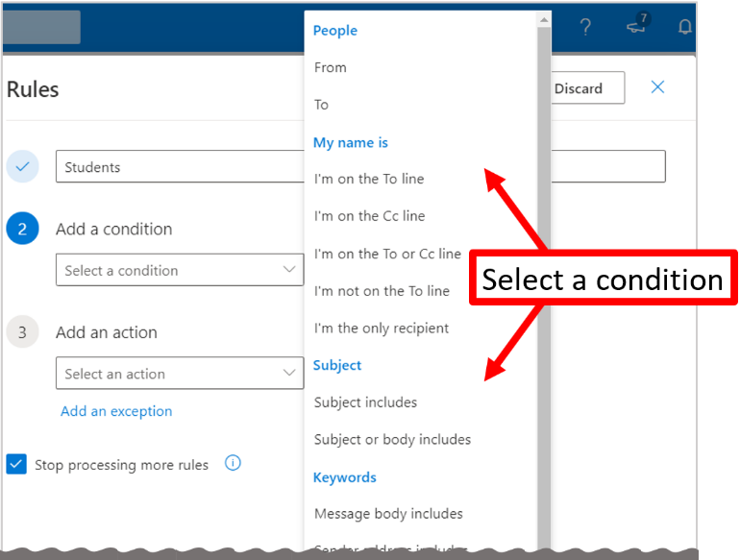The image size is (740, 560).
Task: Open the notifications bell icon
Action: (x=685, y=27)
